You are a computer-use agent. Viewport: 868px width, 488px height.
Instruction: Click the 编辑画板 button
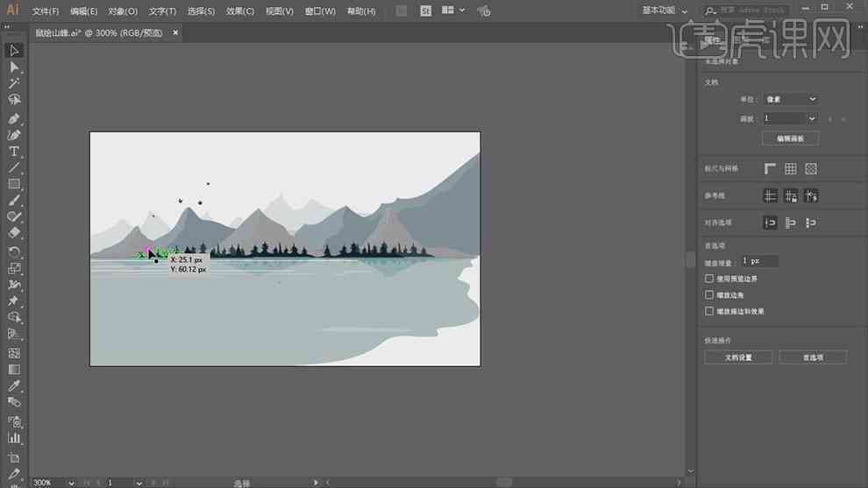tap(791, 138)
